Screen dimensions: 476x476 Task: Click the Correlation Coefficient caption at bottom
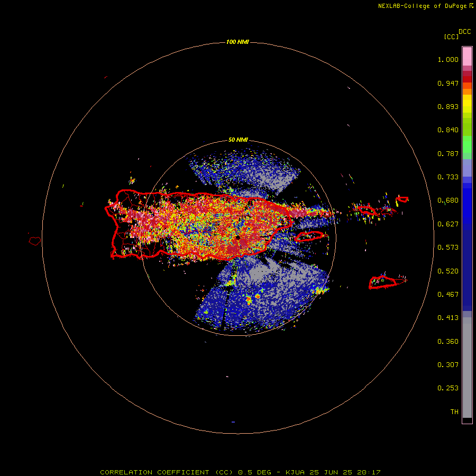tap(240, 472)
